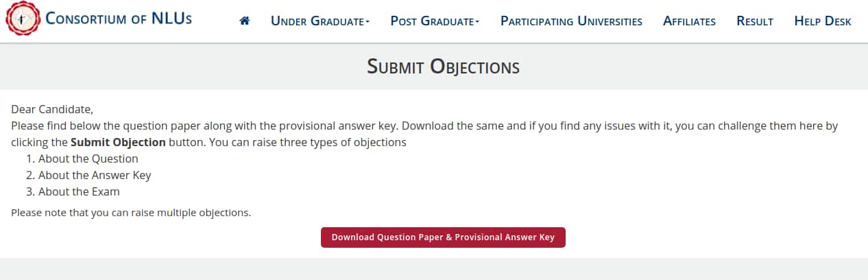Visit the Help Desk link
Viewport: 868px width, 280px height.
coord(823,21)
